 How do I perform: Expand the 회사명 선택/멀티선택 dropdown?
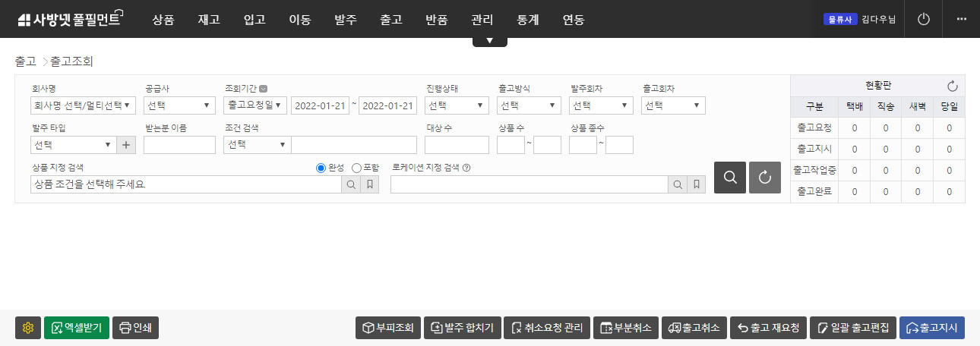[83, 105]
